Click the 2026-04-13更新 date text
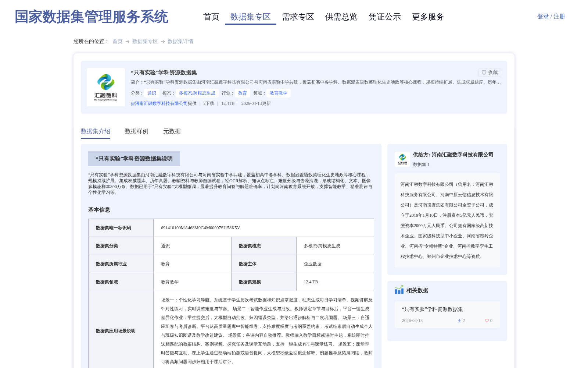This screenshot has height=368, width=588. pos(256,103)
